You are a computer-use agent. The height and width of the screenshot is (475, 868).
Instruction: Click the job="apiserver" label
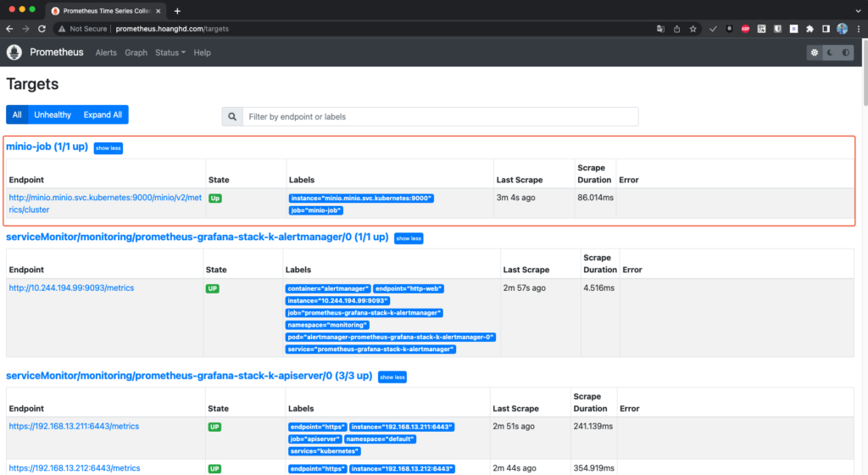pyautogui.click(x=314, y=439)
